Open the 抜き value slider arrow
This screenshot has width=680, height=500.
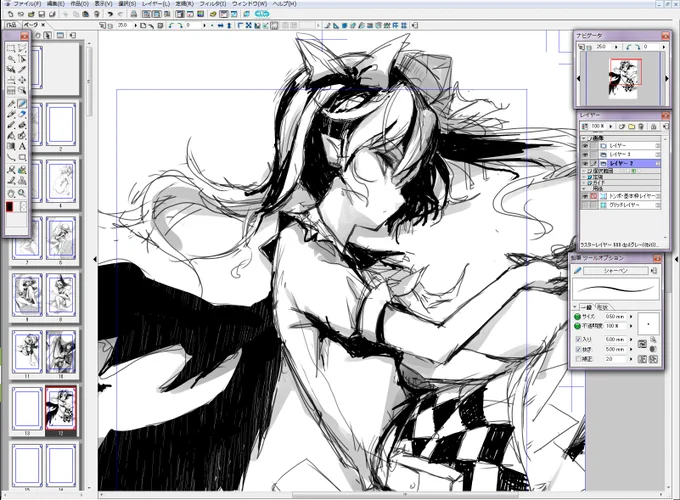631,349
